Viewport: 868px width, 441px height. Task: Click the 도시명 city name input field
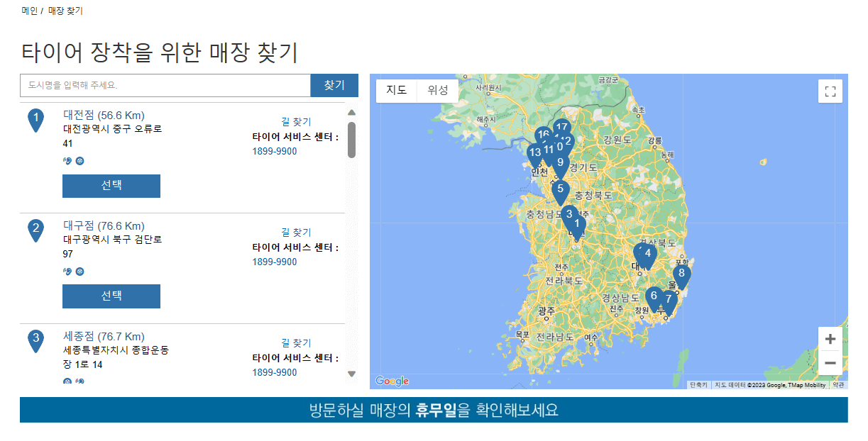[x=163, y=85]
